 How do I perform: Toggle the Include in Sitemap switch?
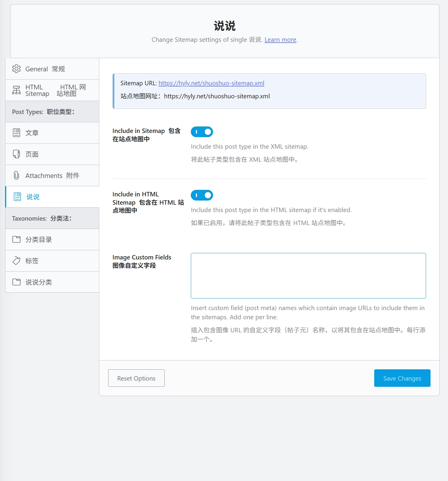point(202,132)
